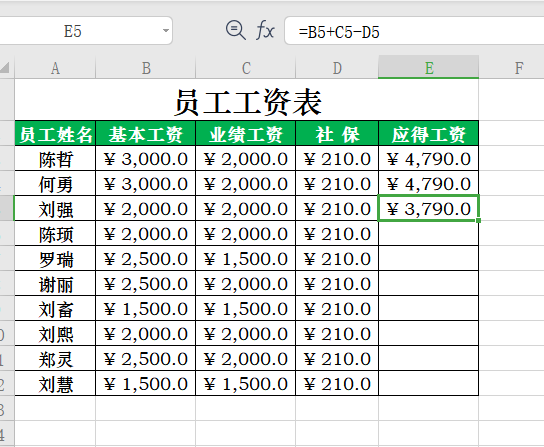Select column F header
The width and height of the screenshot is (544, 447).
point(511,68)
